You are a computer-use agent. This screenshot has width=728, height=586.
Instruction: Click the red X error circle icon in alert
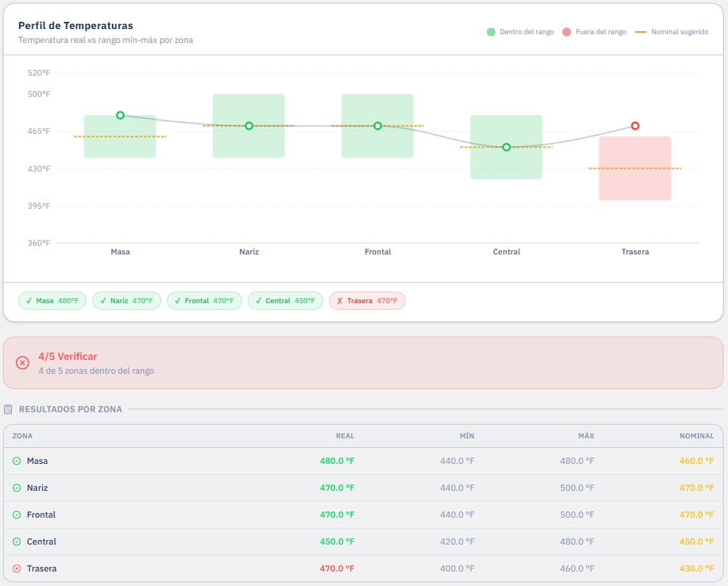tap(23, 363)
